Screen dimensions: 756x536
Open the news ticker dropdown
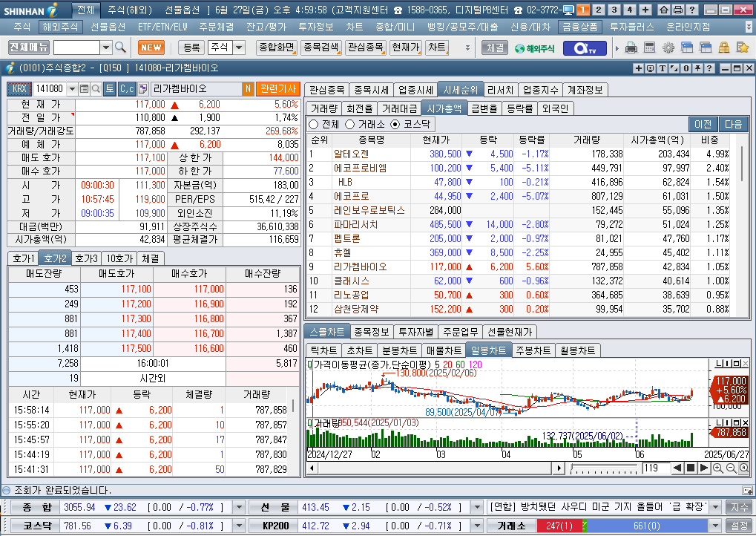(x=715, y=507)
